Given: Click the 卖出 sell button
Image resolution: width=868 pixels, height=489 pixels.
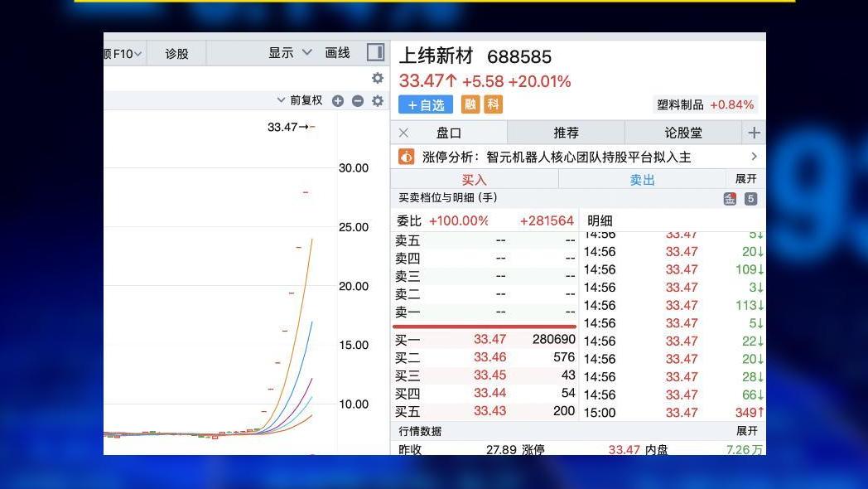Looking at the screenshot, I should (x=642, y=179).
